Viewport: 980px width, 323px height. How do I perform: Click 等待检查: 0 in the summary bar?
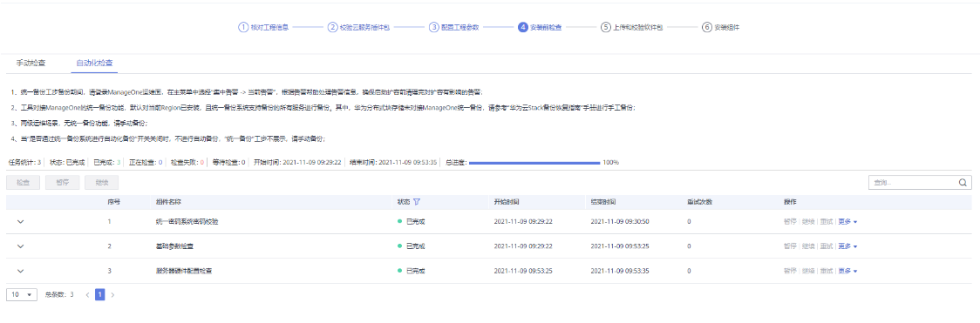pyautogui.click(x=228, y=162)
